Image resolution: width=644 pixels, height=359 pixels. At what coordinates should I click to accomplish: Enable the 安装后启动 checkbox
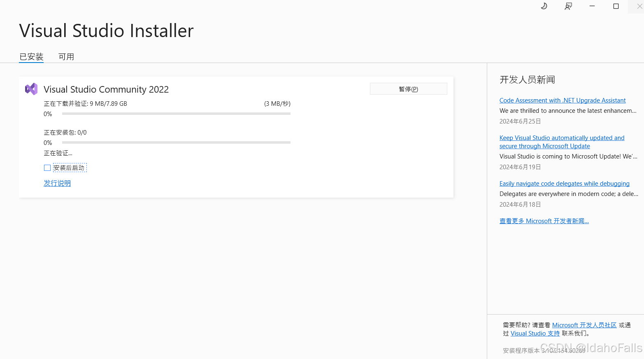[47, 168]
